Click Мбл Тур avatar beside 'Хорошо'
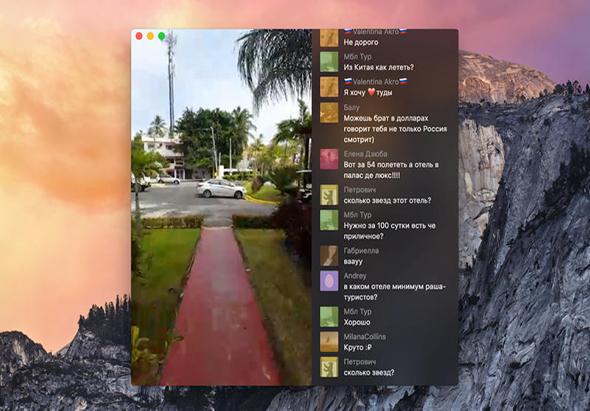The width and height of the screenshot is (590, 411). [x=329, y=317]
